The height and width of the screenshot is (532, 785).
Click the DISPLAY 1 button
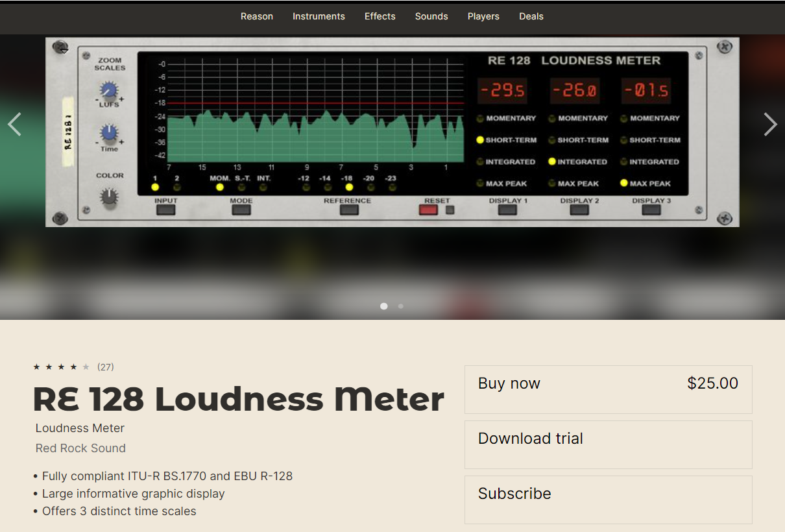507,210
